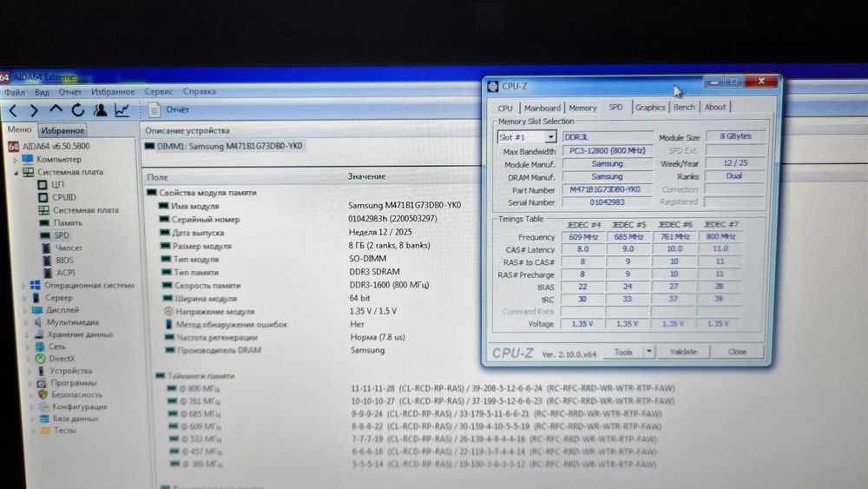Click the graph chart icon in AIDA64 toolbar

point(122,110)
